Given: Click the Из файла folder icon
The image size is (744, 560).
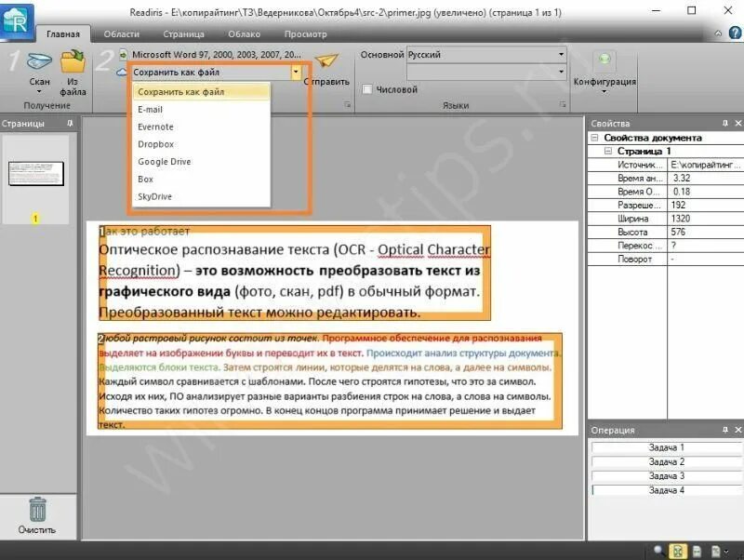Looking at the screenshot, I should click(x=73, y=61).
